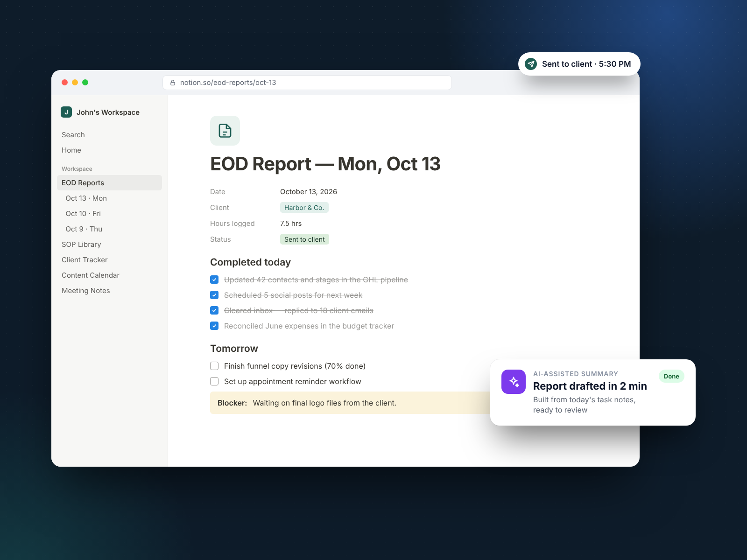Uncheck 'Cleared inbox' task checkbox
The image size is (747, 560).
pos(214,310)
